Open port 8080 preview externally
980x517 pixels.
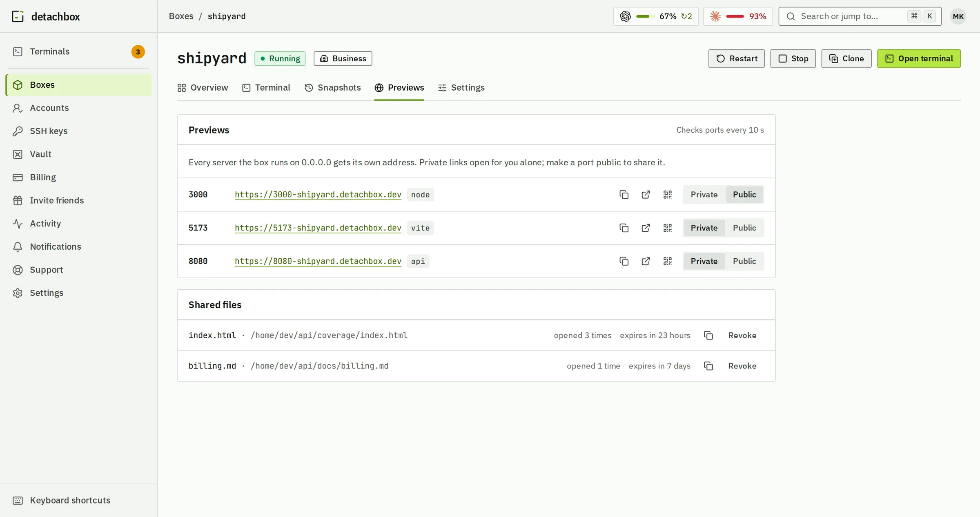click(x=646, y=261)
